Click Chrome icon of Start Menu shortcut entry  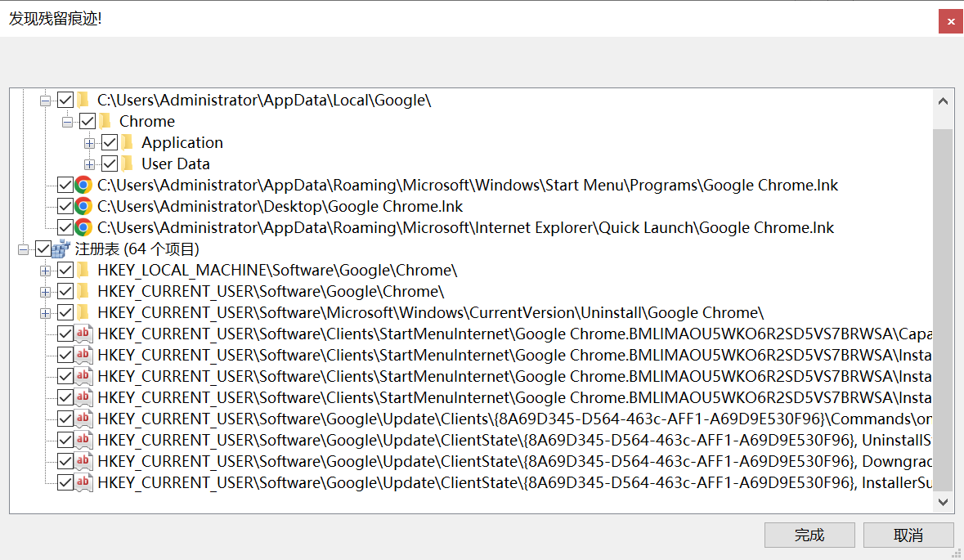point(83,185)
